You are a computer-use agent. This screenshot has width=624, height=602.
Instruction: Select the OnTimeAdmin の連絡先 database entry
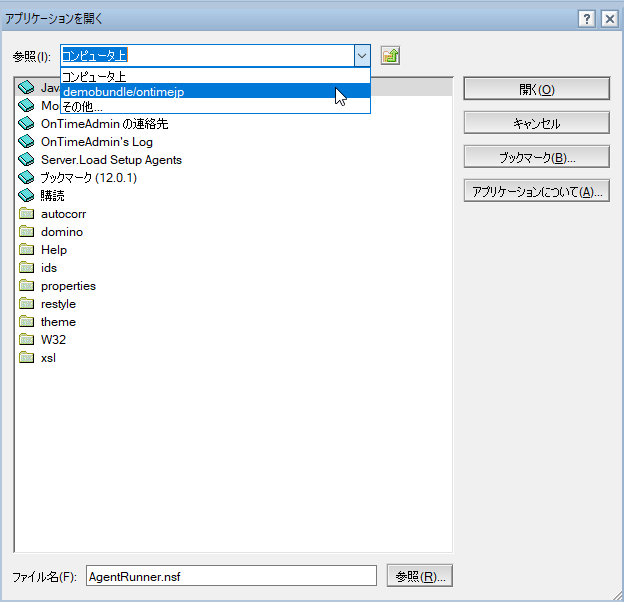(x=104, y=124)
